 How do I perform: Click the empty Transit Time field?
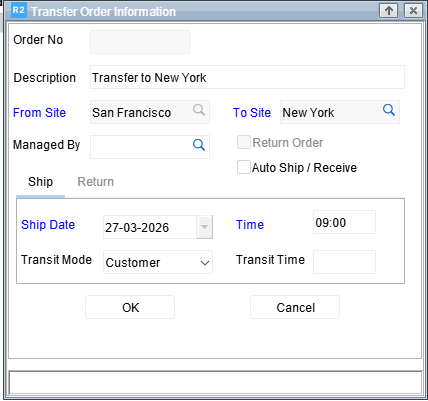[x=344, y=262]
